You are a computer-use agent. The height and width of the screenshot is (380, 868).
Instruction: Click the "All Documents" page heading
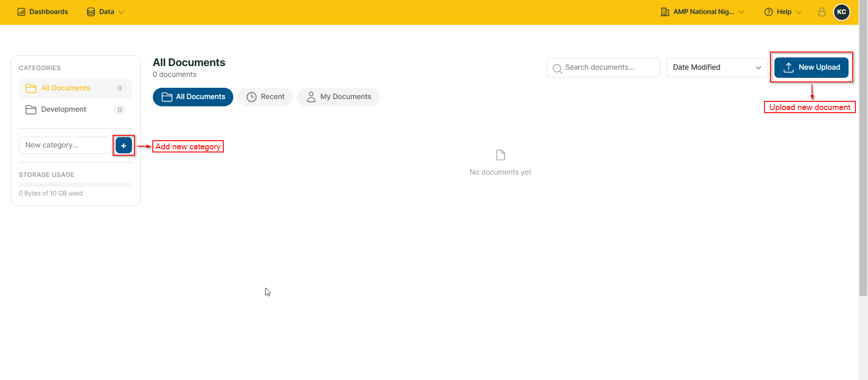point(189,62)
